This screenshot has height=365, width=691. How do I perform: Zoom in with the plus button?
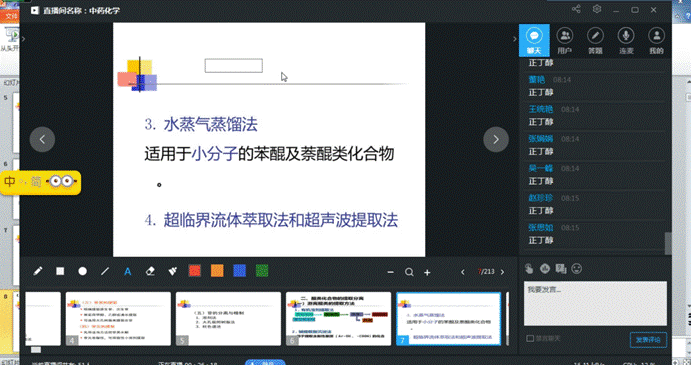click(x=427, y=272)
